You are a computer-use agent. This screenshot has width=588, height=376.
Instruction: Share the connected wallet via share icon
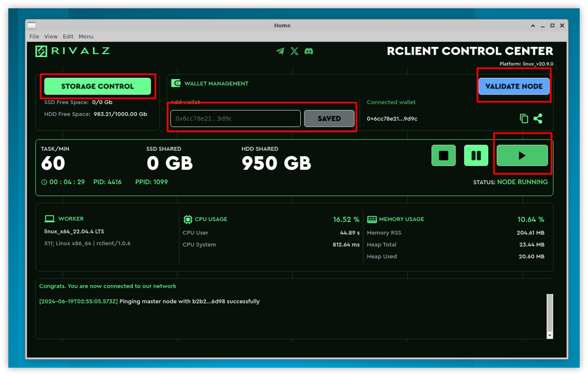[x=538, y=119]
